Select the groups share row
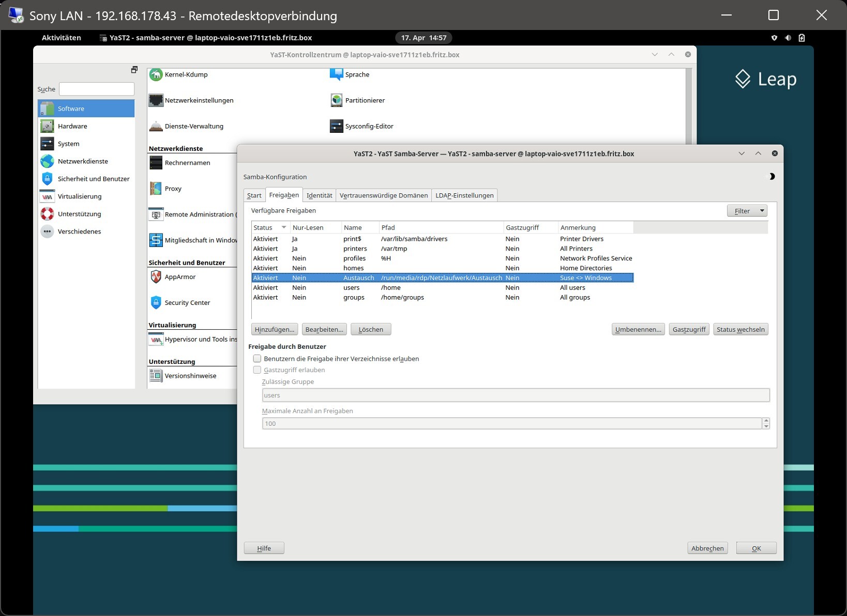 pyautogui.click(x=354, y=298)
